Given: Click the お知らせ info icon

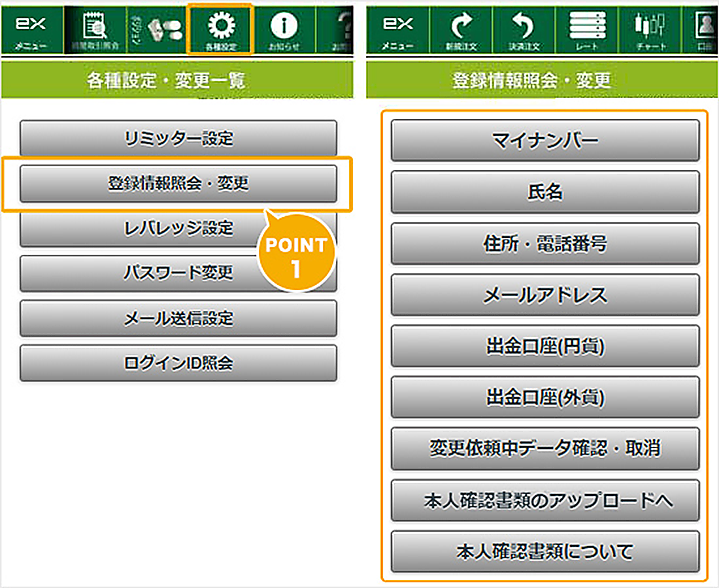Looking at the screenshot, I should [x=284, y=29].
